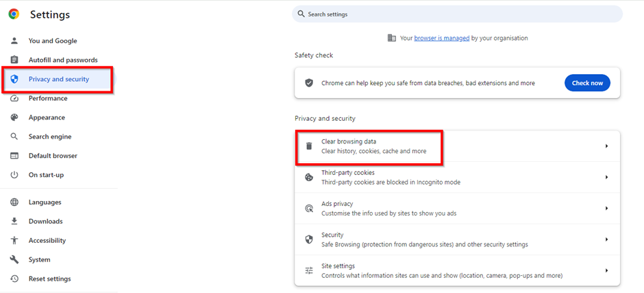Expand the Ads privacy row arrow

[606, 209]
